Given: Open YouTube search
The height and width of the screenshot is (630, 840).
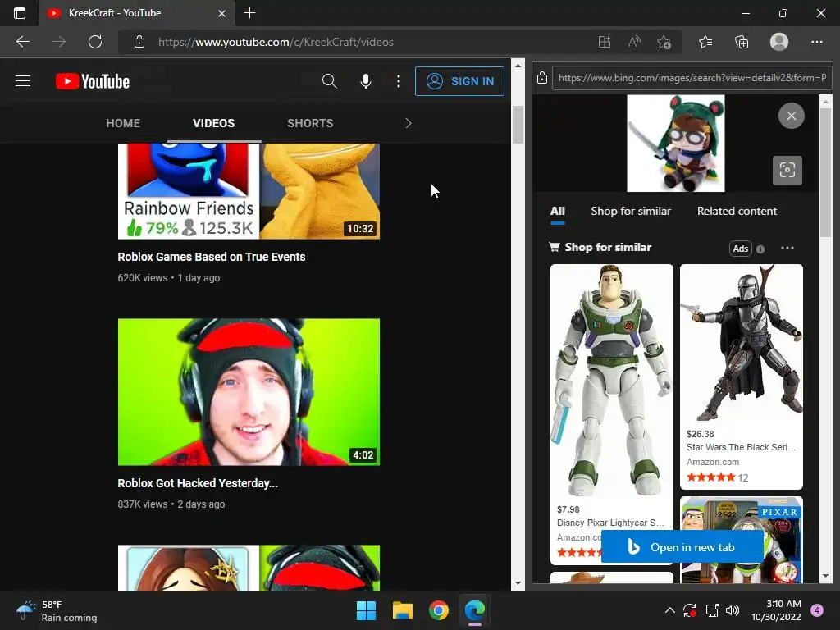Looking at the screenshot, I should [330, 81].
